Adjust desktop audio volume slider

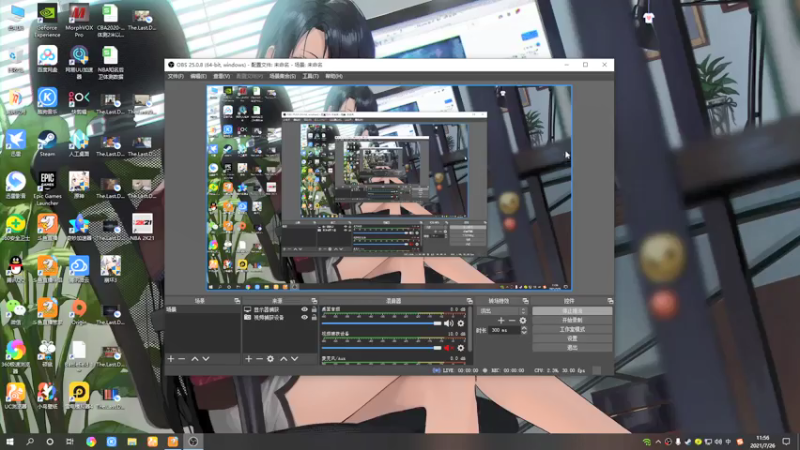381,323
